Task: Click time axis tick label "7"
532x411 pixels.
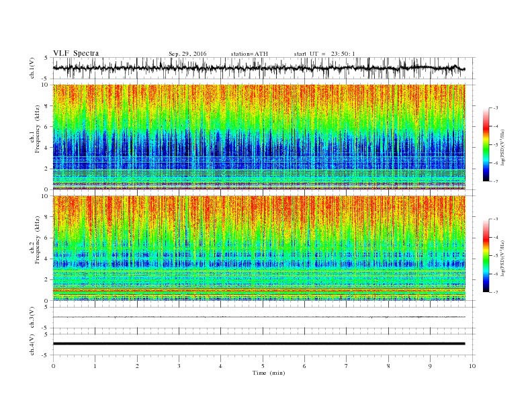Action: [x=347, y=366]
